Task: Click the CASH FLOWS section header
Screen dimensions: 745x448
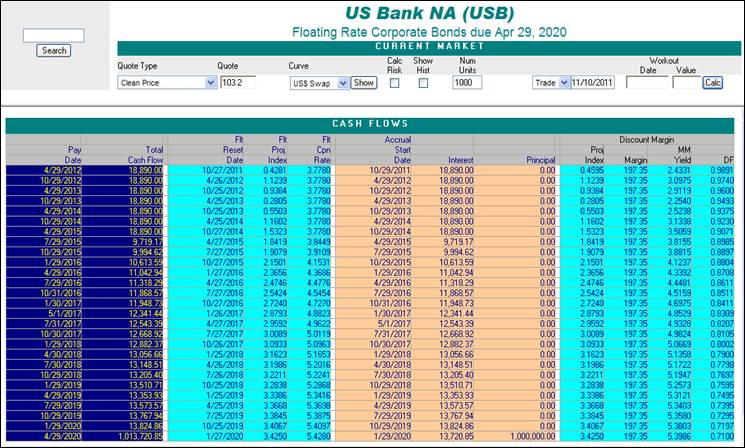Action: pos(370,124)
